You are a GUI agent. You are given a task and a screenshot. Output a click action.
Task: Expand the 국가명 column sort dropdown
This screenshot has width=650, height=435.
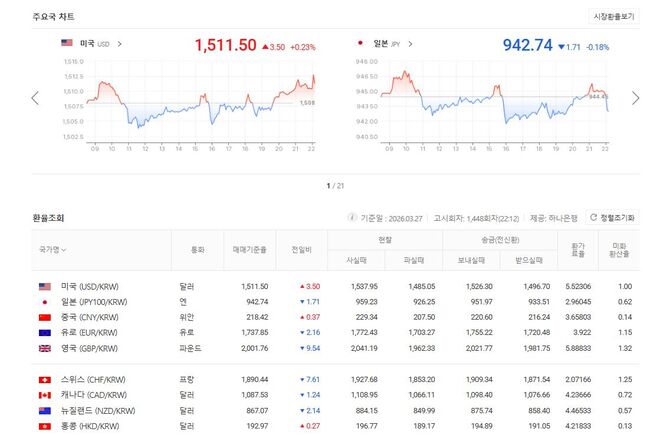[60, 249]
